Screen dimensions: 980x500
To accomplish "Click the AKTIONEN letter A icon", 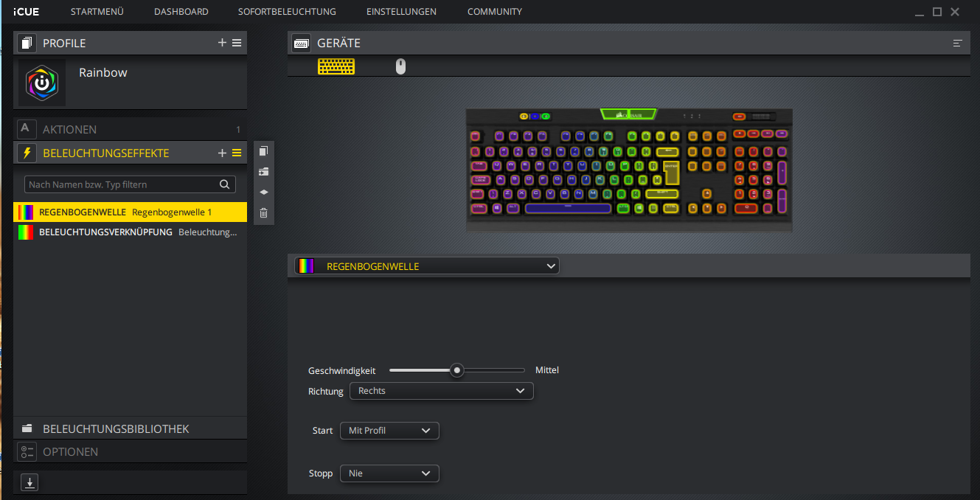I will pos(26,129).
